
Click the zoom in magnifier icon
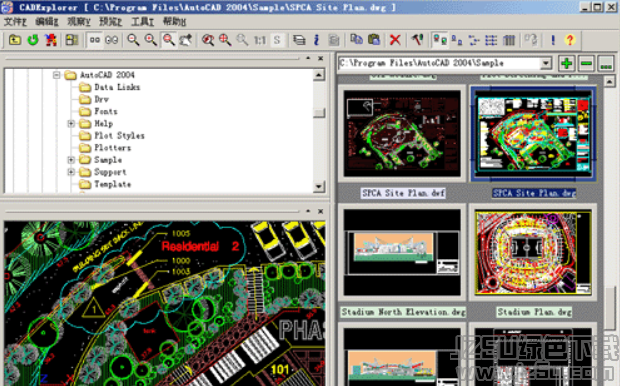150,40
